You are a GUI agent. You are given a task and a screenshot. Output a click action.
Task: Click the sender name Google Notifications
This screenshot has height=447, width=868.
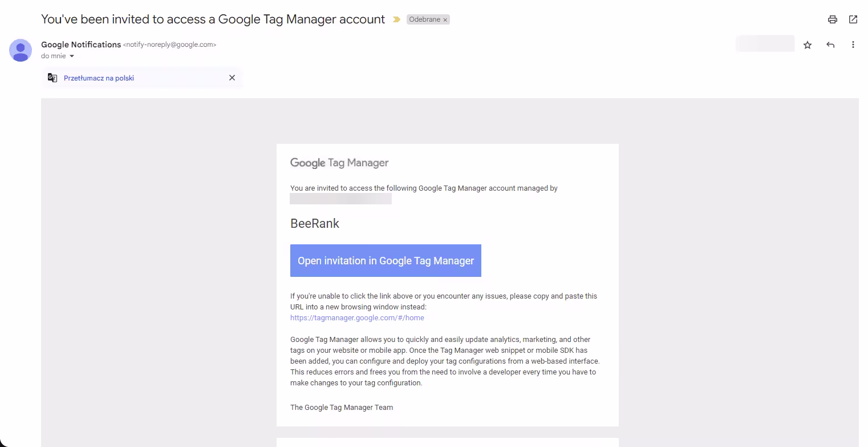click(x=81, y=45)
